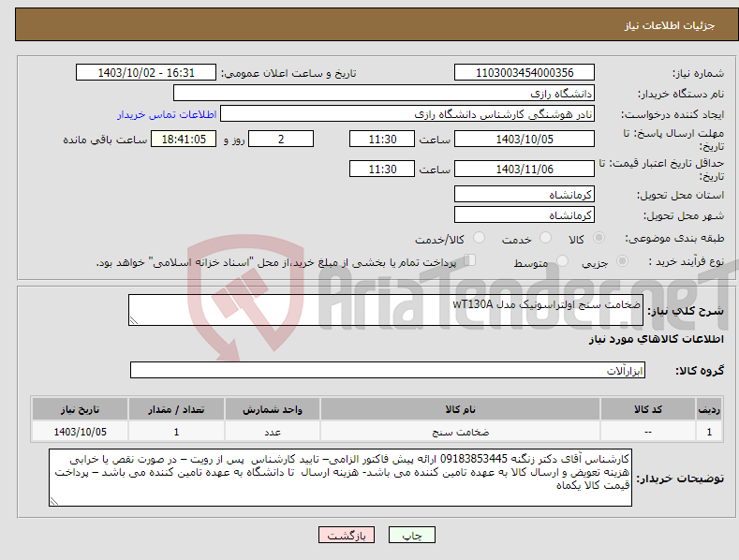The height and width of the screenshot is (560, 739).
Task: Click the اطلاعات کالاهای مورد نیاز heading
Action: coord(656,339)
